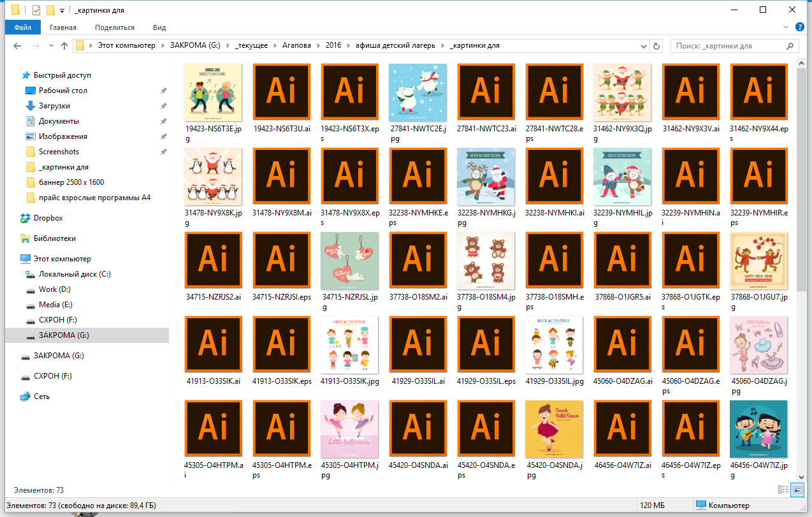This screenshot has height=517, width=812.
Task: Refresh the current folder view
Action: click(x=657, y=46)
